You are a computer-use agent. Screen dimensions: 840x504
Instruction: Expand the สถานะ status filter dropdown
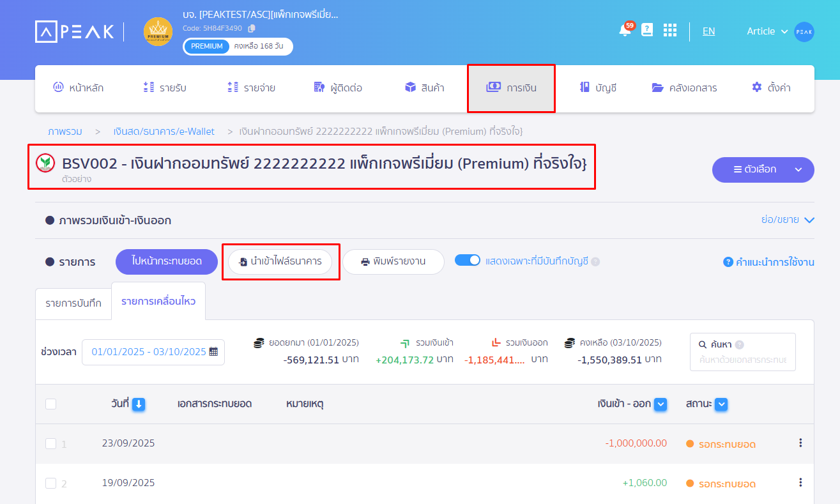721,404
